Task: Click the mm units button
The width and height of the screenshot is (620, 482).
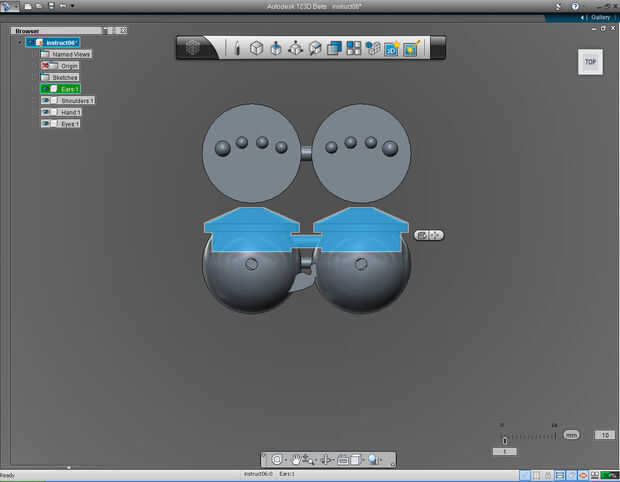Action: pyautogui.click(x=571, y=435)
